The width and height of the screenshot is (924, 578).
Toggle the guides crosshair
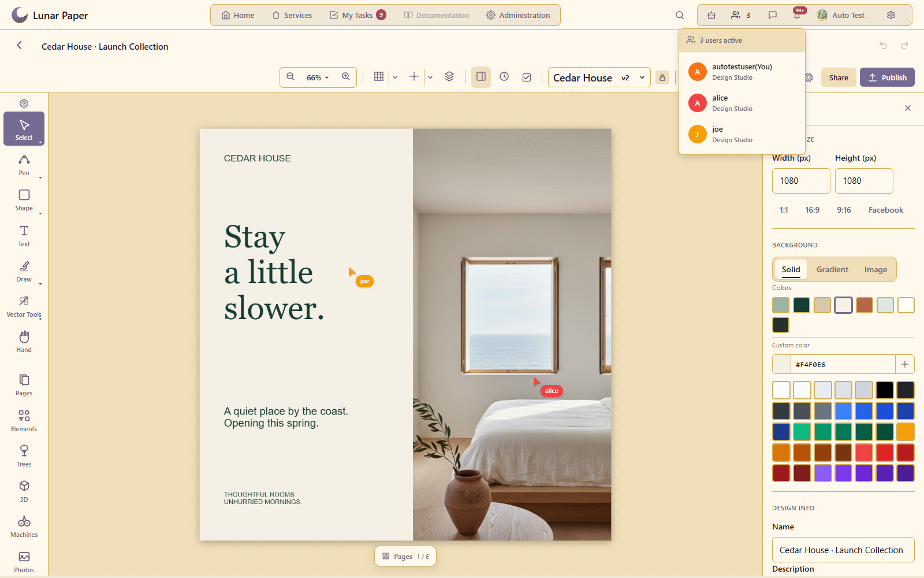pos(414,77)
